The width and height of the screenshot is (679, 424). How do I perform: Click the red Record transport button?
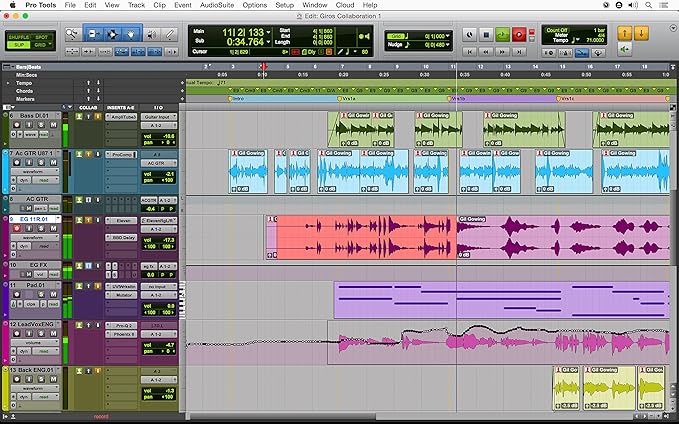[x=519, y=34]
